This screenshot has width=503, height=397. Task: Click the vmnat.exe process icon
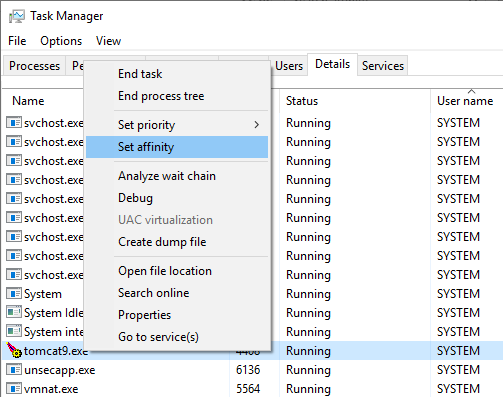(x=14, y=389)
